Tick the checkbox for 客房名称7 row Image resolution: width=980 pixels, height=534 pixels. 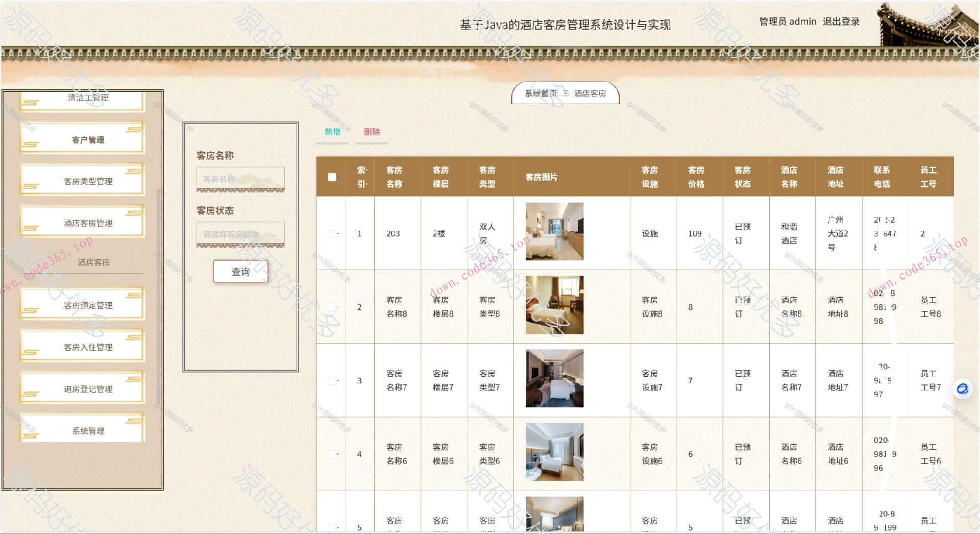[332, 381]
